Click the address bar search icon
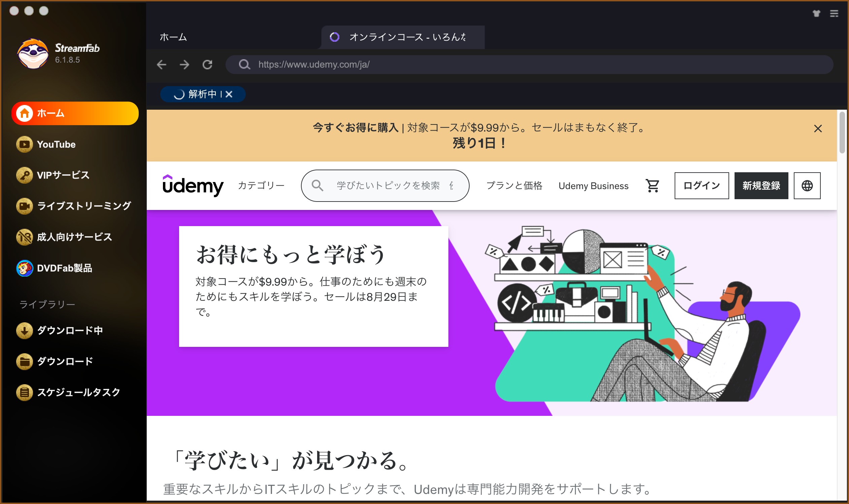The width and height of the screenshot is (849, 504). (x=244, y=65)
